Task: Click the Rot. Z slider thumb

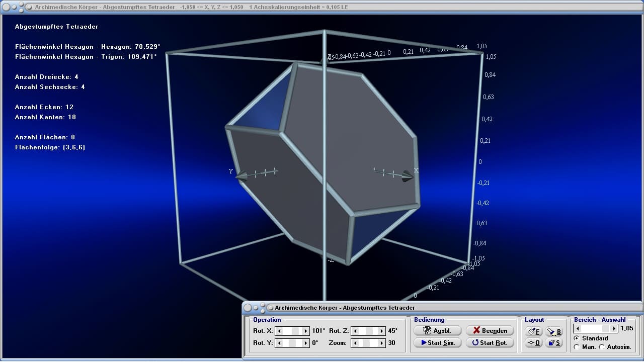Action: 369,331
